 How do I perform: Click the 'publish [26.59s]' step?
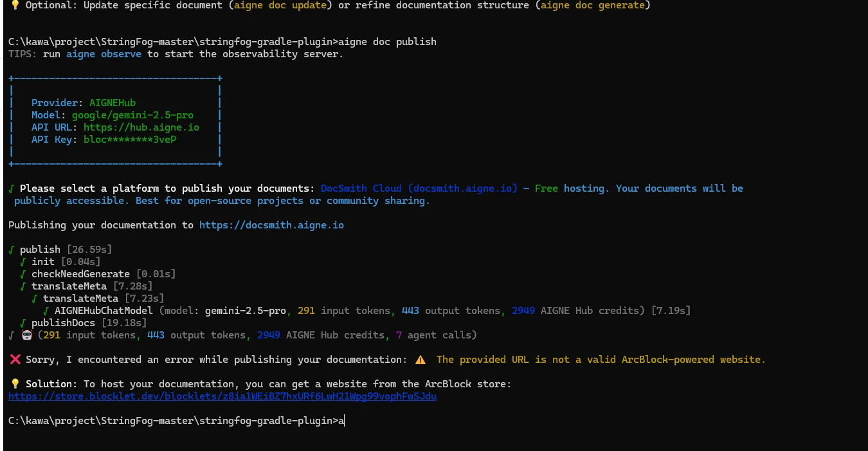tap(66, 250)
